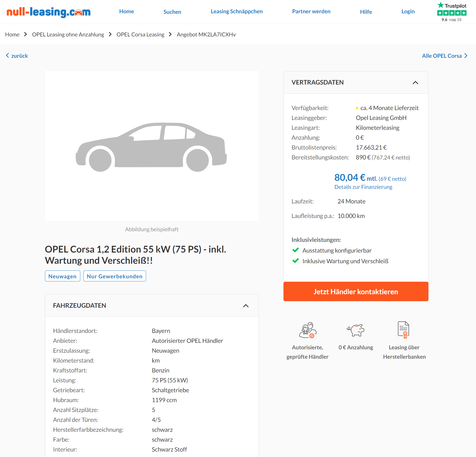Click Angebot MK2LA7ICXHv breadcrumb text
Viewport: 476px width, 457px height.
(x=206, y=34)
